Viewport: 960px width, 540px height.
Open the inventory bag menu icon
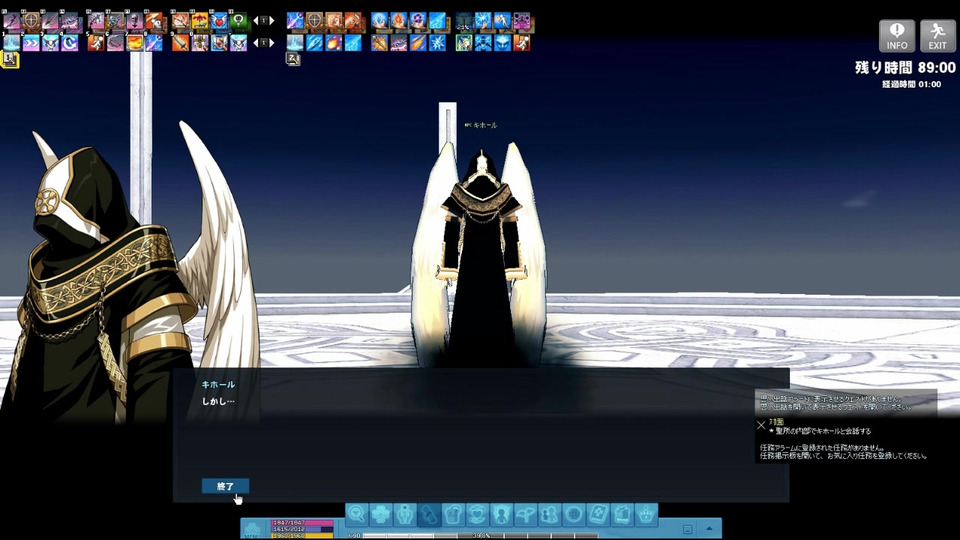tap(454, 514)
